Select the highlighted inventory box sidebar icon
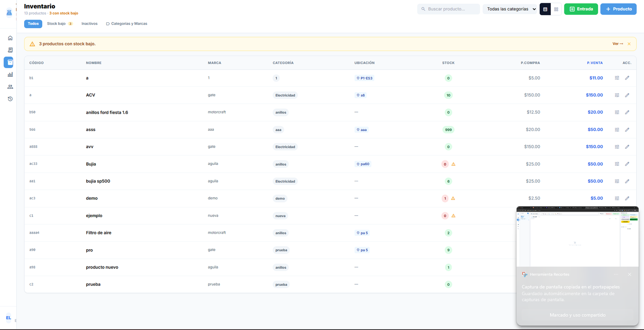The image size is (644, 330). pos(8,62)
